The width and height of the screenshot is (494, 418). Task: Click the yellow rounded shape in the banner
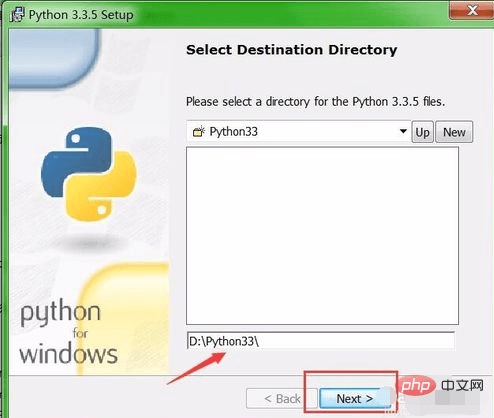[x=124, y=318]
